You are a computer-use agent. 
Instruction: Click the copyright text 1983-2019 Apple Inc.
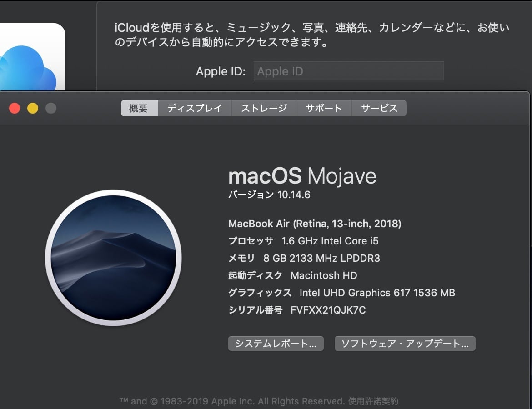(207, 401)
